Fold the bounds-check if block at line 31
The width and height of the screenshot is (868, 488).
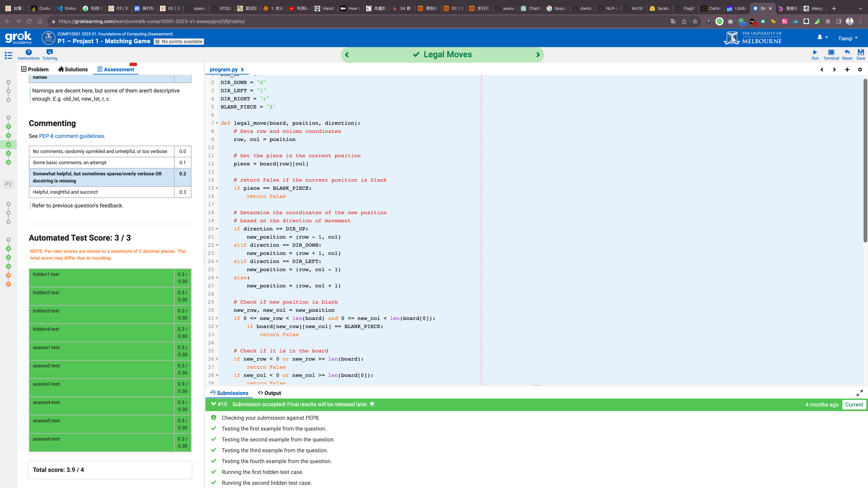pos(217,318)
